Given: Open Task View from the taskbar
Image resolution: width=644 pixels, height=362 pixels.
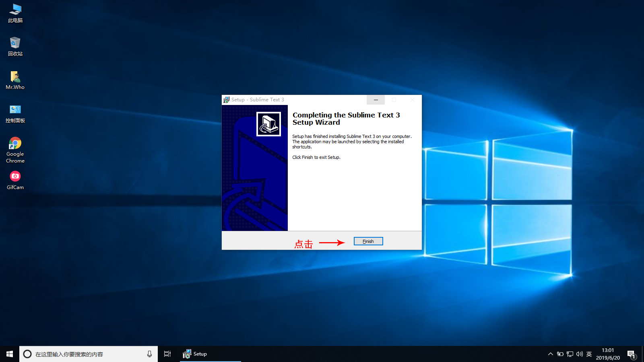Looking at the screenshot, I should click(167, 354).
